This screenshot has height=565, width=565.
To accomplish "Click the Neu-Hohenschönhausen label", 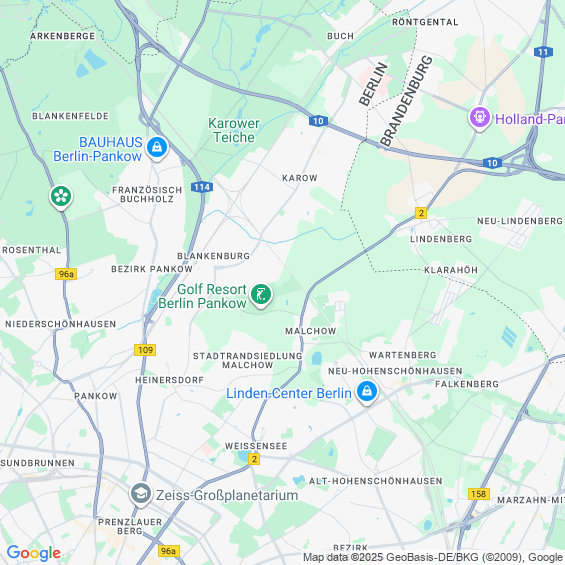I will coord(395,371).
